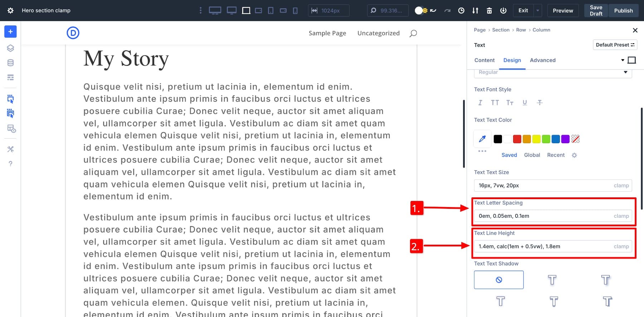Image resolution: width=644 pixels, height=317 pixels.
Task: Click the eyedropper color picker icon
Action: pos(482,139)
